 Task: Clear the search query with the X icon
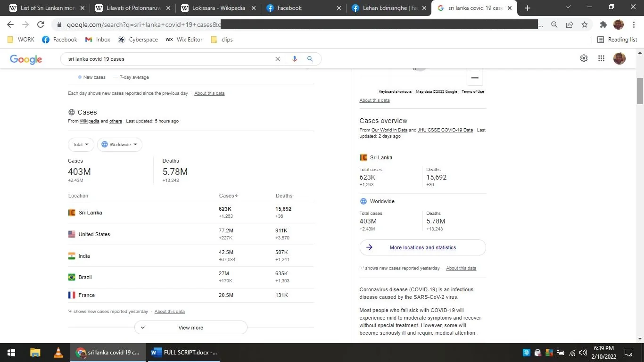coord(278,59)
